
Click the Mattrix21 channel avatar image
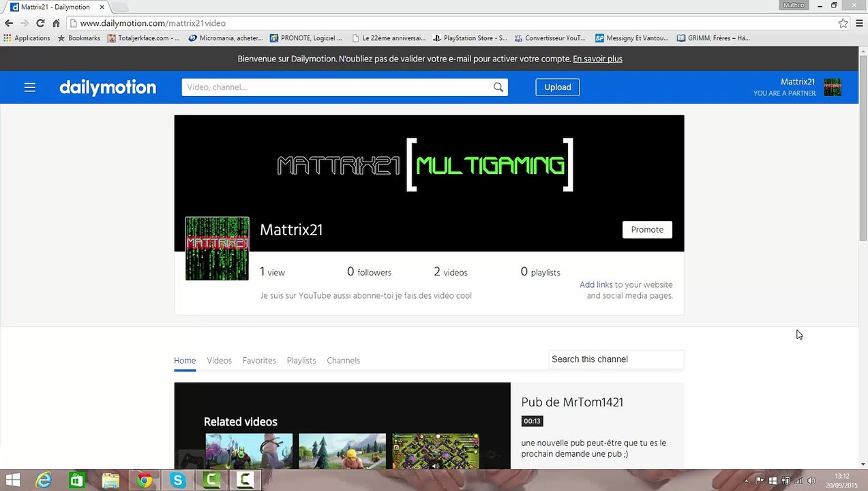217,248
